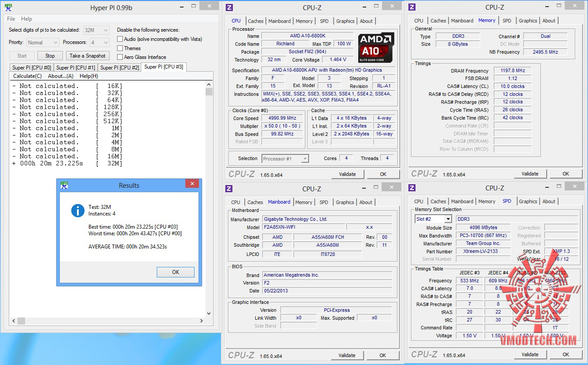The width and height of the screenshot is (588, 365).
Task: Switch to the Super PI [CPU #0] tab
Action: [32, 68]
